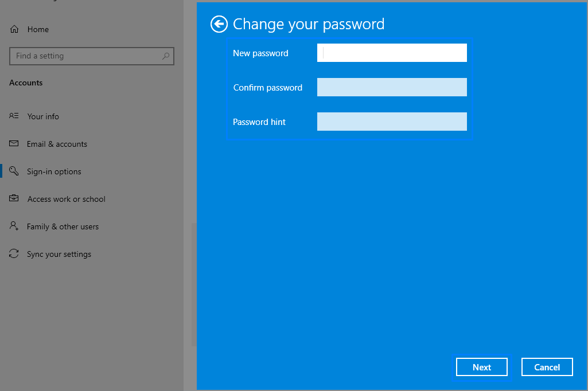The height and width of the screenshot is (391, 588).
Task: Select Sign-in options in the sidebar
Action: (54, 171)
